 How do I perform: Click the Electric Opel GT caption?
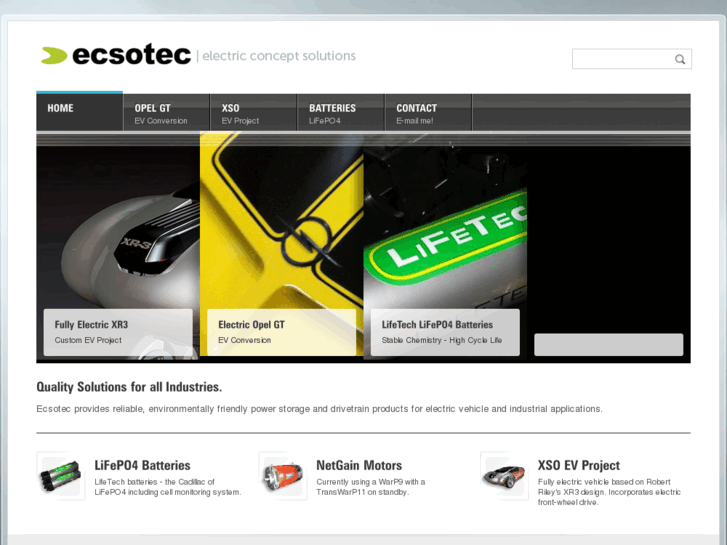click(x=281, y=333)
